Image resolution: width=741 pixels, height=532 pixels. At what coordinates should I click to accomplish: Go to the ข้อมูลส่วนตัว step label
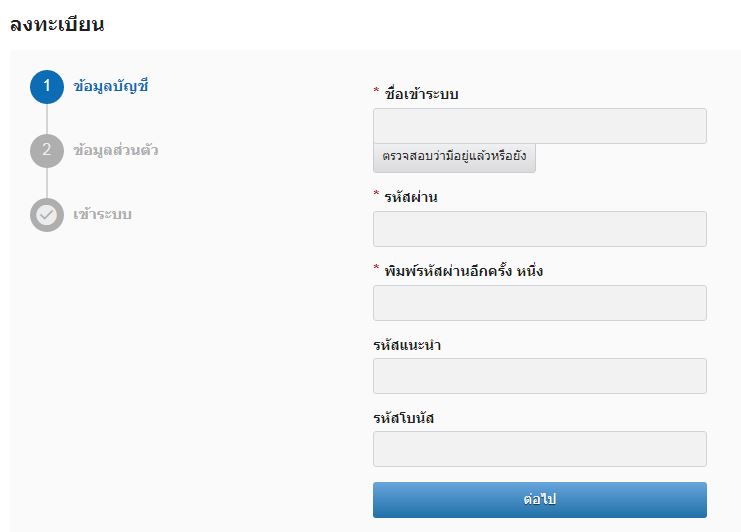click(116, 151)
